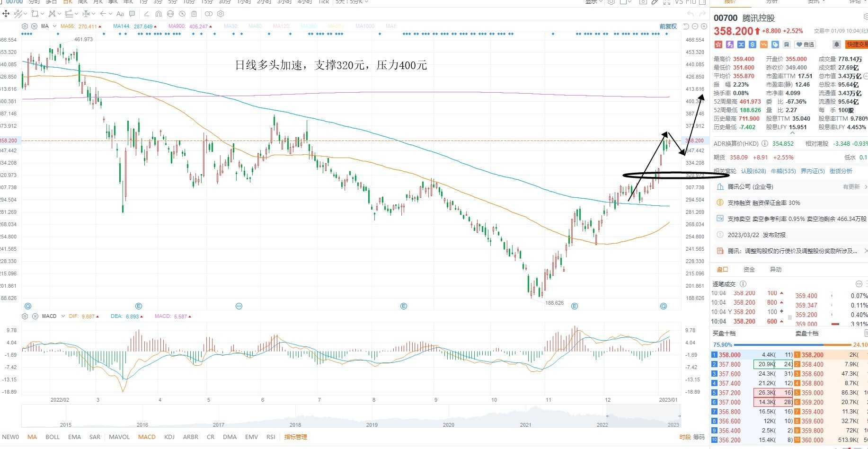Image resolution: width=868 pixels, height=449 pixels.
Task: Click the 自选 watchlist button
Action: click(806, 44)
